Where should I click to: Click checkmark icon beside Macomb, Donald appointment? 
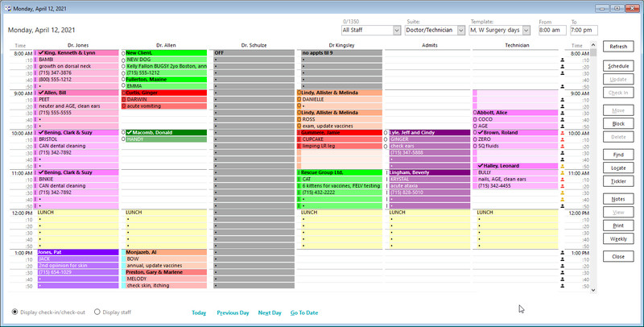[x=129, y=133]
